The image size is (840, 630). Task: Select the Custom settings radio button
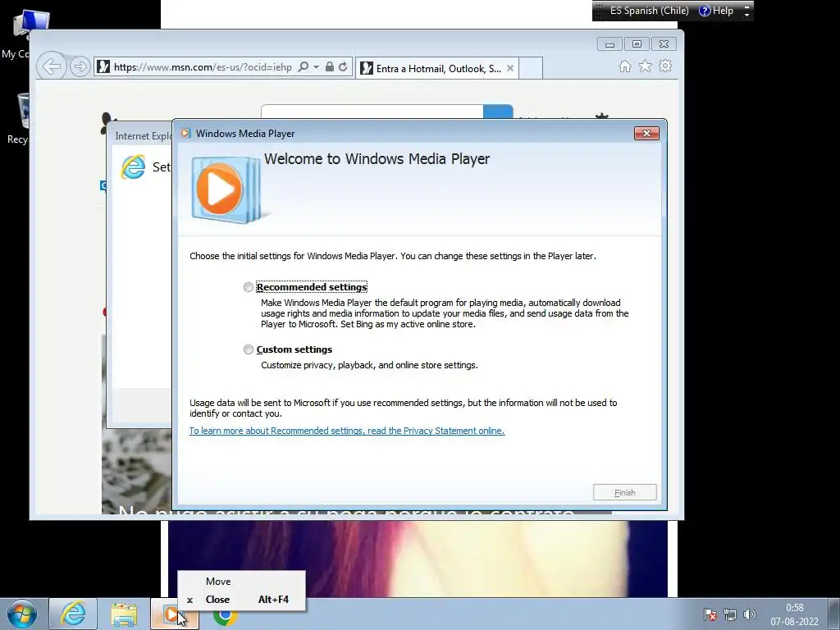coord(248,349)
